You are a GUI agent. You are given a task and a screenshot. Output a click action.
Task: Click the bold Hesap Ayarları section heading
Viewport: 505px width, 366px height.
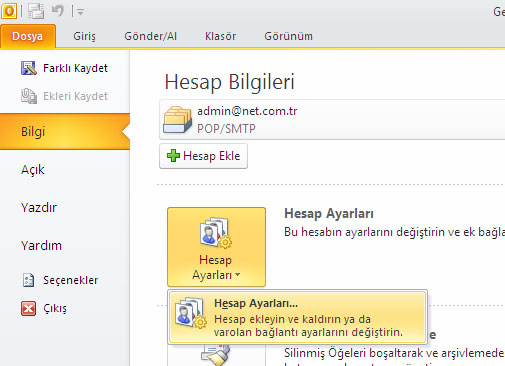pos(329,213)
